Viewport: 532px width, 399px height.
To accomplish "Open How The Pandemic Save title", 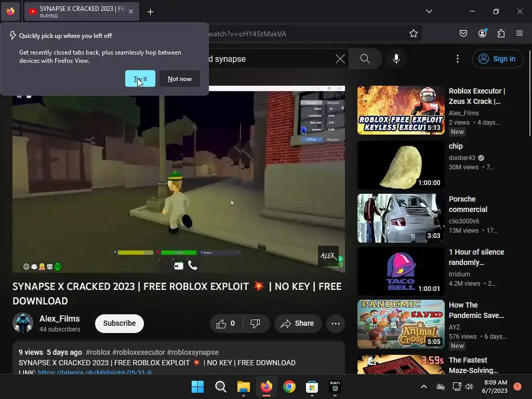I will (476, 310).
